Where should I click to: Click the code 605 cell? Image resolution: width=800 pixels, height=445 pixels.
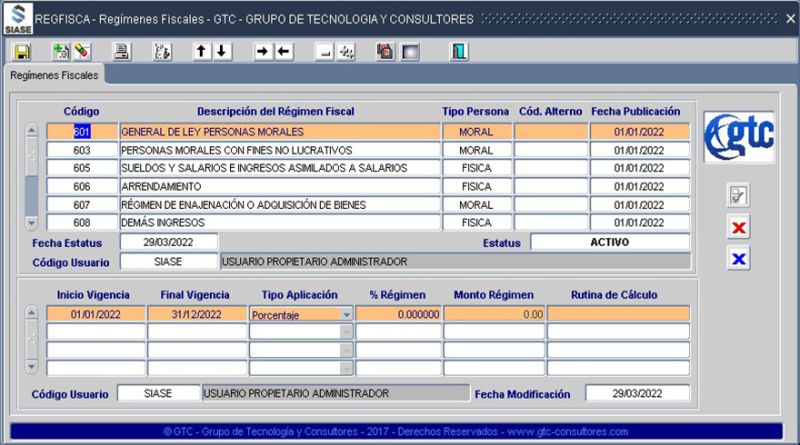click(x=82, y=168)
